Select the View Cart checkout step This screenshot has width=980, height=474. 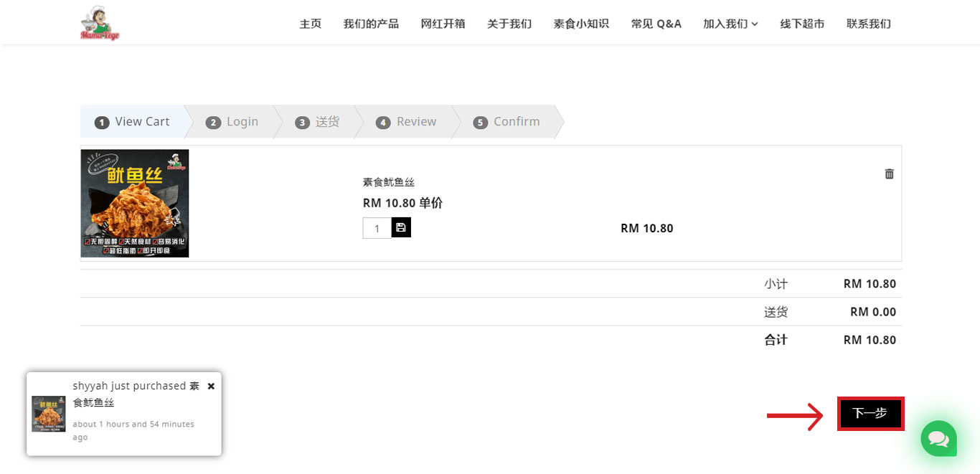point(133,122)
